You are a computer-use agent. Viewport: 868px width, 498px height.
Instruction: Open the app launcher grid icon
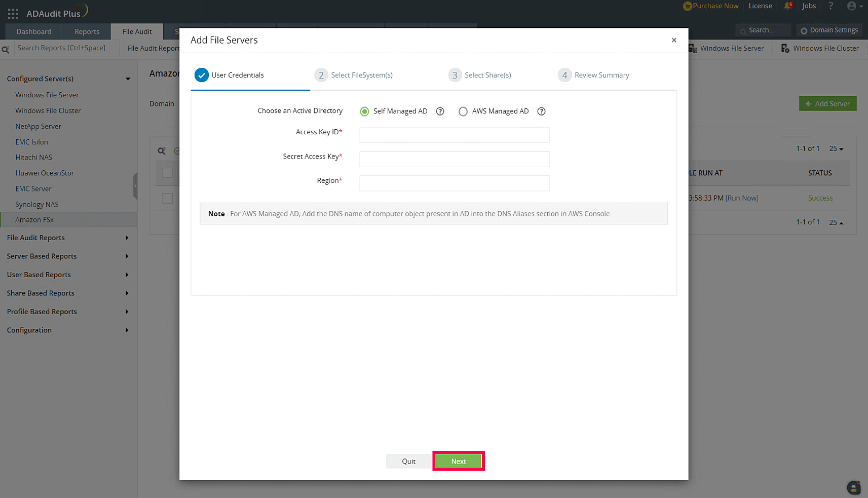[x=13, y=14]
